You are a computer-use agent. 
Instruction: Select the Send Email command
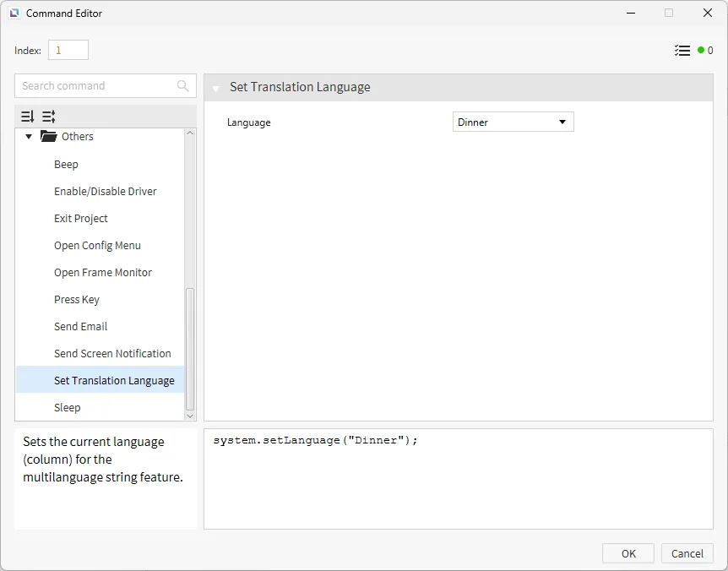click(80, 327)
